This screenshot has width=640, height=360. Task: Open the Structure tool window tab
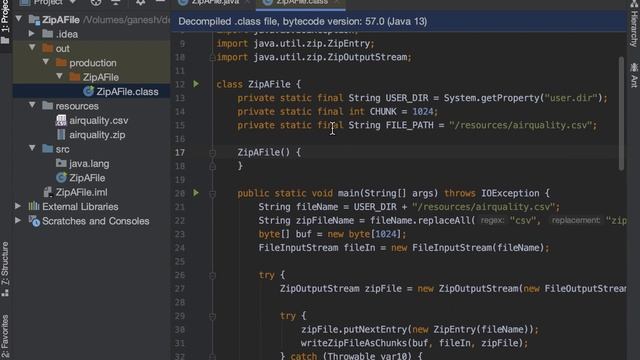pyautogui.click(x=5, y=269)
